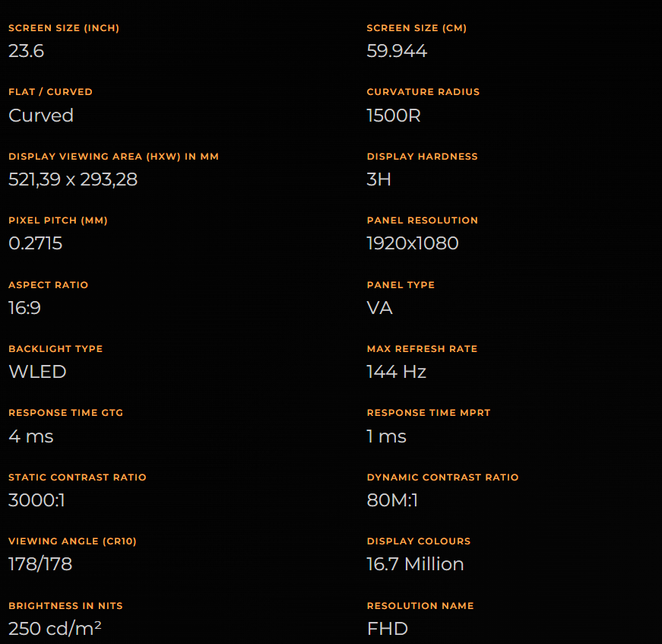Image resolution: width=662 pixels, height=644 pixels.
Task: Select the 250 cd/m² brightness value
Action: [55, 628]
